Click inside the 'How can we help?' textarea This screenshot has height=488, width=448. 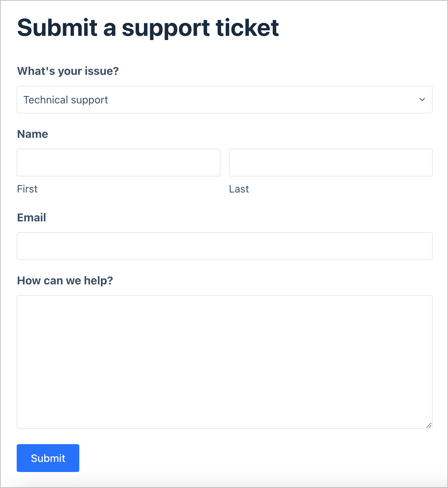(225, 362)
